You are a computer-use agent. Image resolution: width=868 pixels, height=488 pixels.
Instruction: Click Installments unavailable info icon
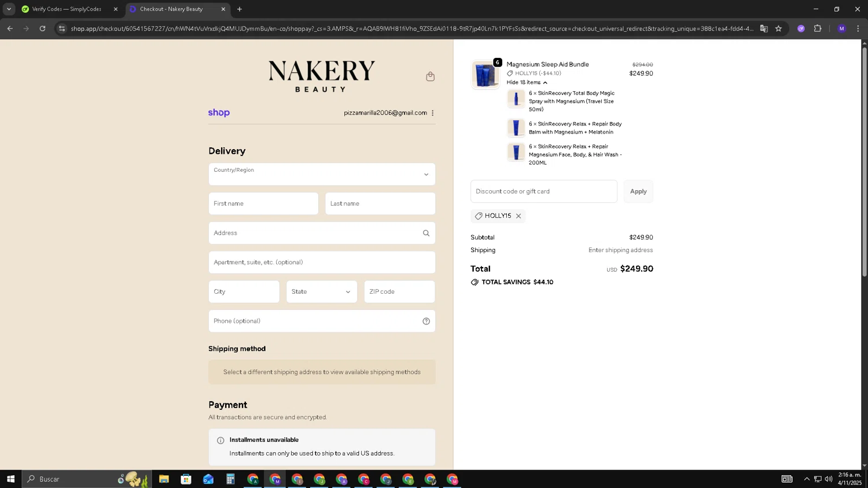(x=220, y=440)
